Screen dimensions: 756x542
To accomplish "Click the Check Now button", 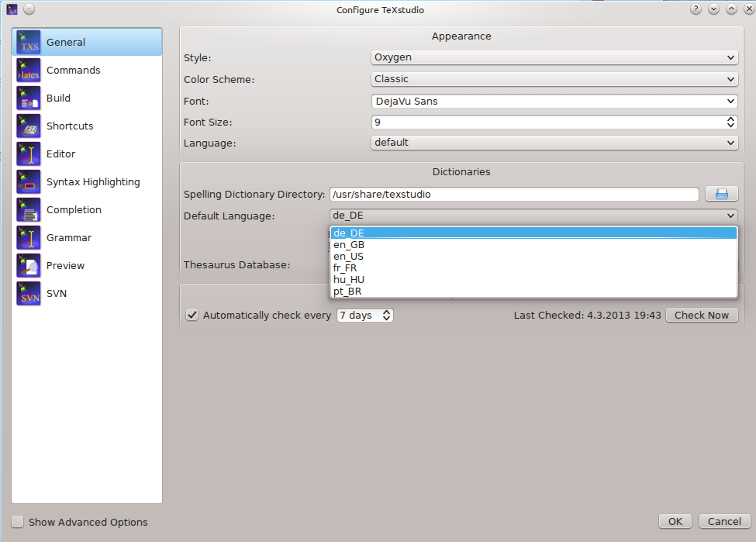I will tap(701, 315).
